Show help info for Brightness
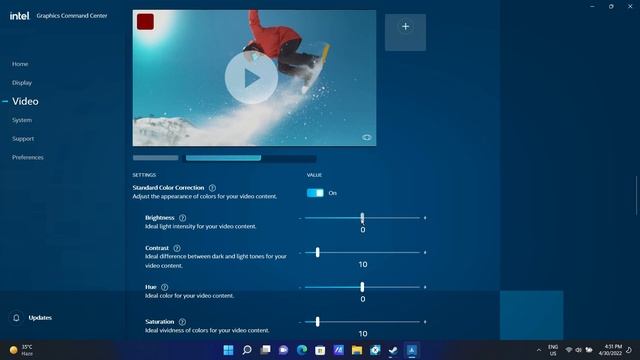The width and height of the screenshot is (640, 360). pos(182,218)
